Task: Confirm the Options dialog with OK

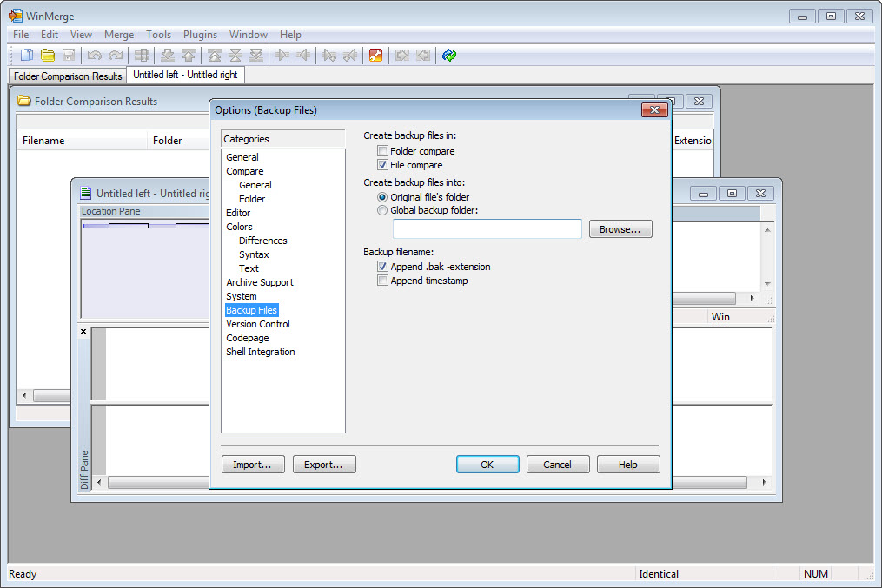Action: (x=487, y=465)
